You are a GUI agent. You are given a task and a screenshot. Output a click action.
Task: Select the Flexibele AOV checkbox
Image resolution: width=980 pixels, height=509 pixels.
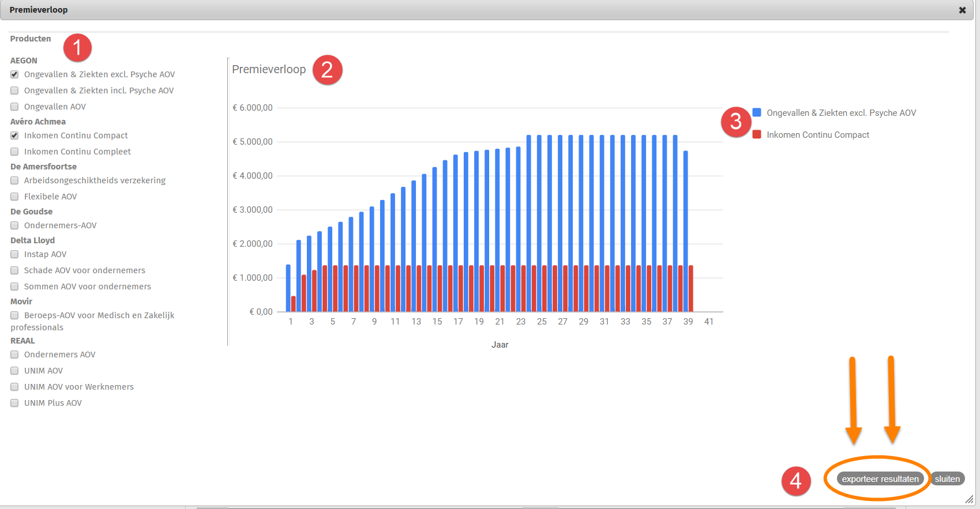pyautogui.click(x=14, y=197)
